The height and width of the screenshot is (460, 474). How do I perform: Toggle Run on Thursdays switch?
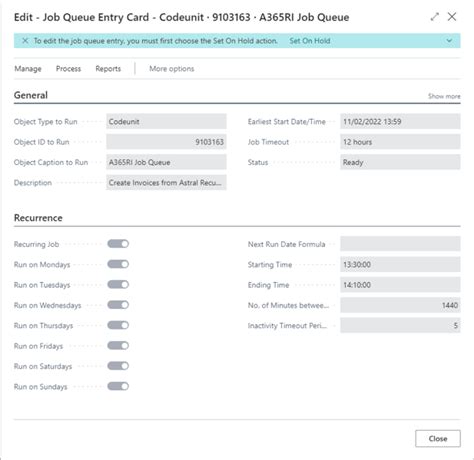pos(118,325)
